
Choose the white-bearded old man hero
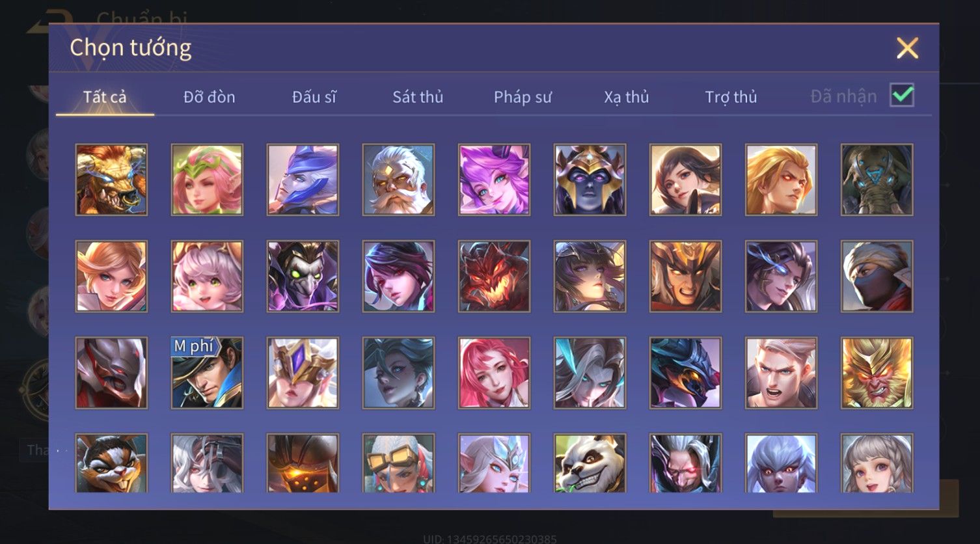398,180
